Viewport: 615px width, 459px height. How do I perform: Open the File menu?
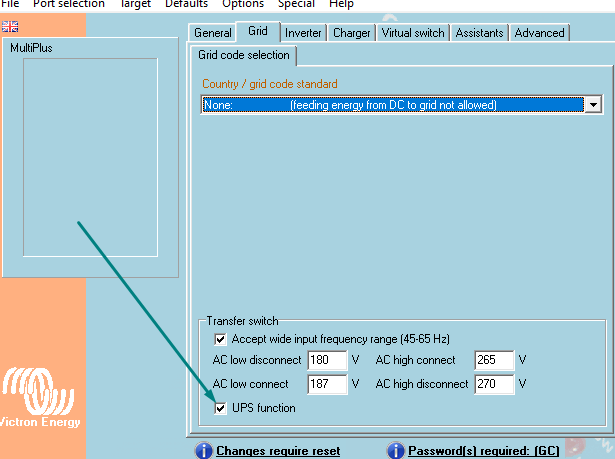pyautogui.click(x=10, y=4)
